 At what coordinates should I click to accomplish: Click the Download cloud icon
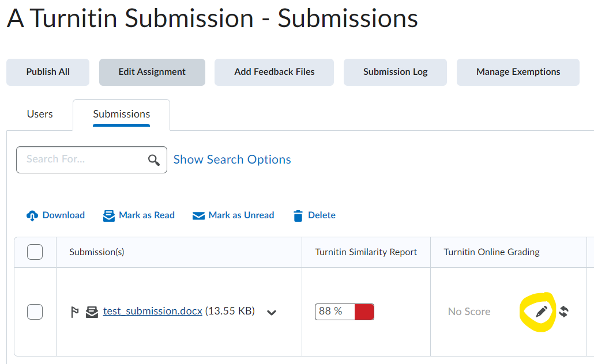tap(32, 215)
